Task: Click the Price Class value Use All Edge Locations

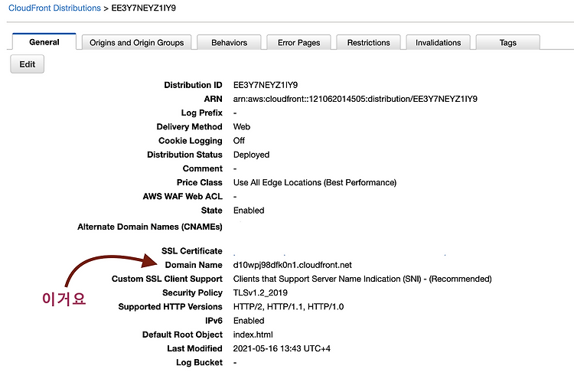Action: point(315,182)
